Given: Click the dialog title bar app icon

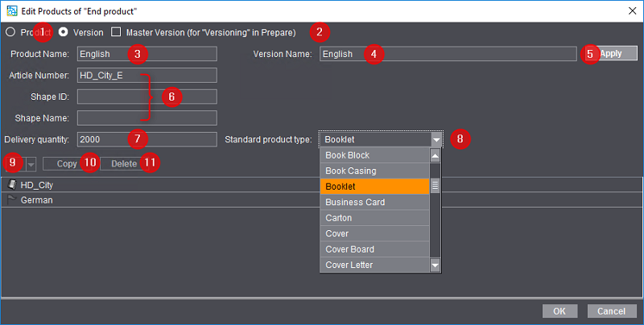Looking at the screenshot, I should click(x=10, y=10).
